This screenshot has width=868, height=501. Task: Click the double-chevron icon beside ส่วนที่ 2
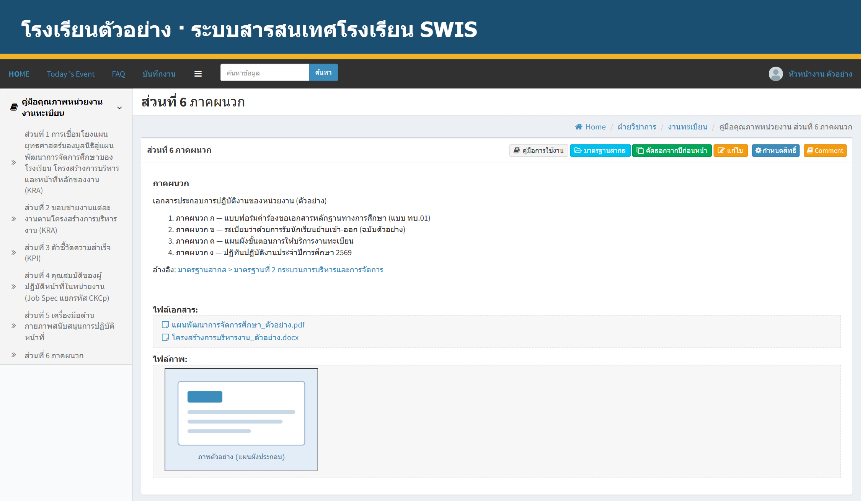pyautogui.click(x=14, y=219)
